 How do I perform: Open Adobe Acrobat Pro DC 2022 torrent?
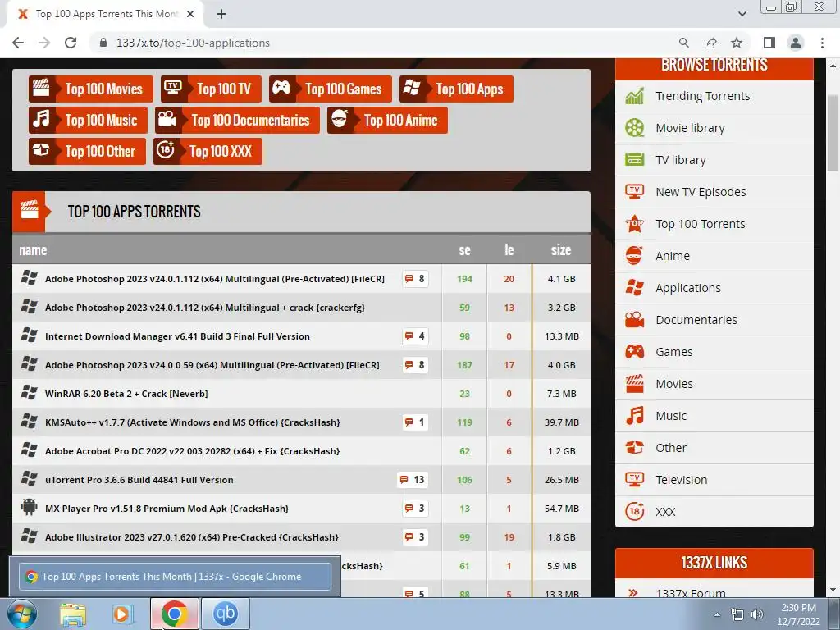192,451
